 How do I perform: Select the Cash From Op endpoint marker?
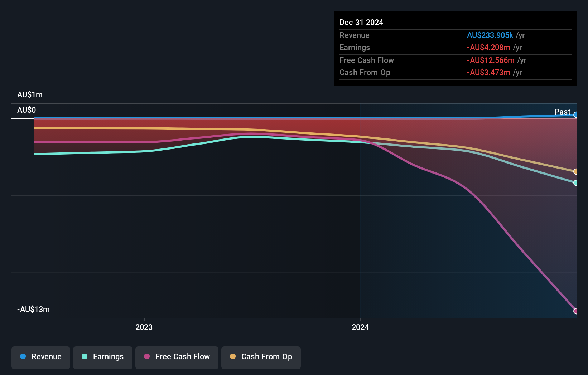click(x=575, y=172)
